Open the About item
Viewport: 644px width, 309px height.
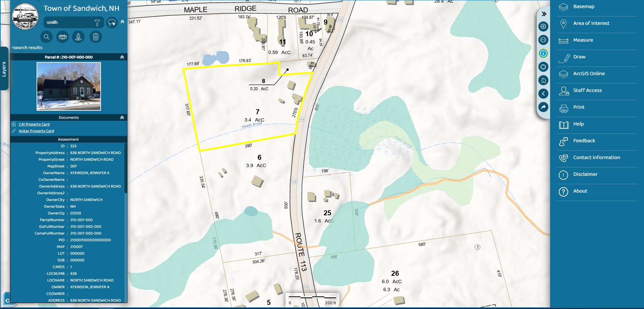(597, 192)
